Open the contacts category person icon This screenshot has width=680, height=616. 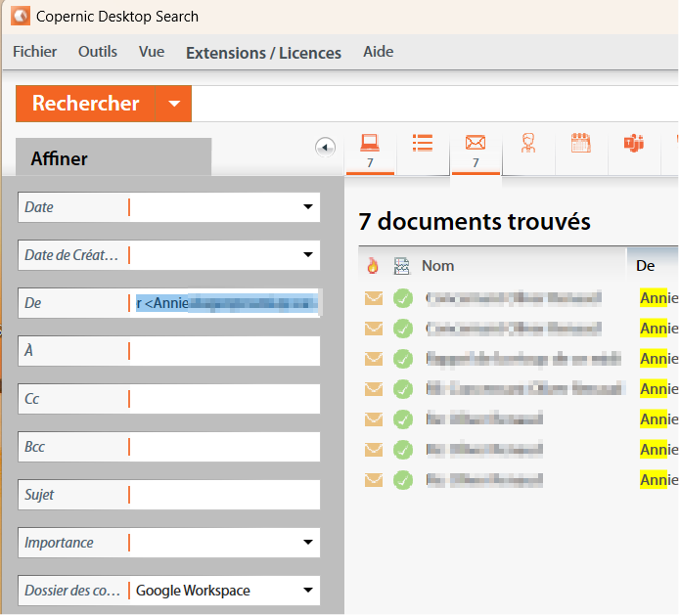528,144
